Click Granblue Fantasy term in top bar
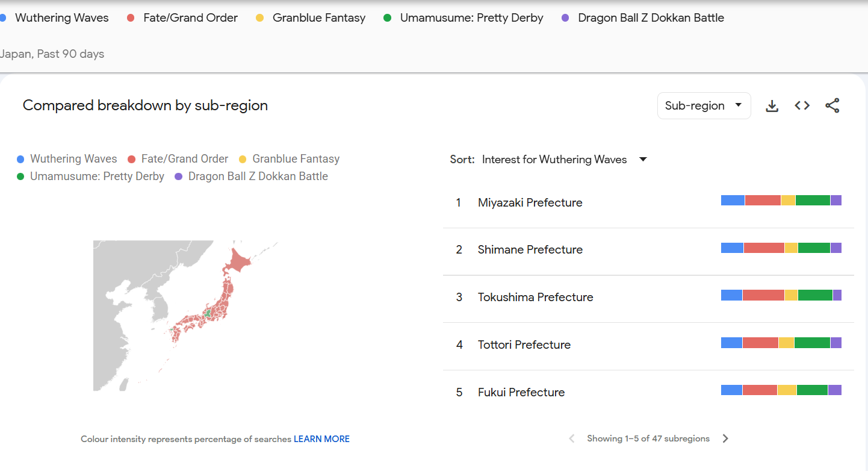The width and height of the screenshot is (868, 471). coord(318,18)
